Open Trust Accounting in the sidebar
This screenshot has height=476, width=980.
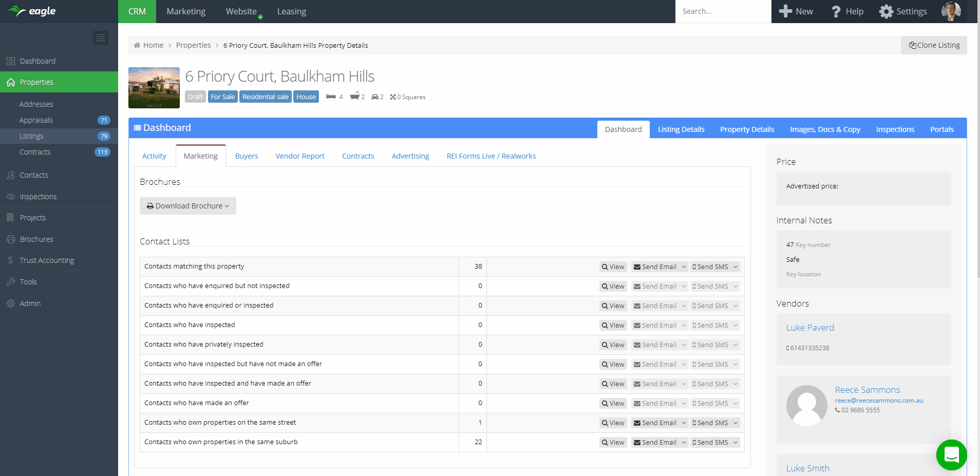point(47,260)
